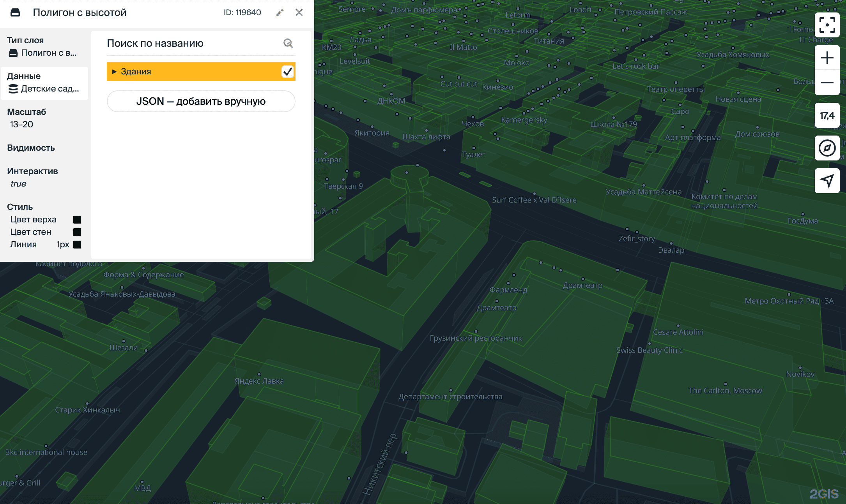This screenshot has width=846, height=504.
Task: Zoom in the map with plus
Action: pos(827,58)
